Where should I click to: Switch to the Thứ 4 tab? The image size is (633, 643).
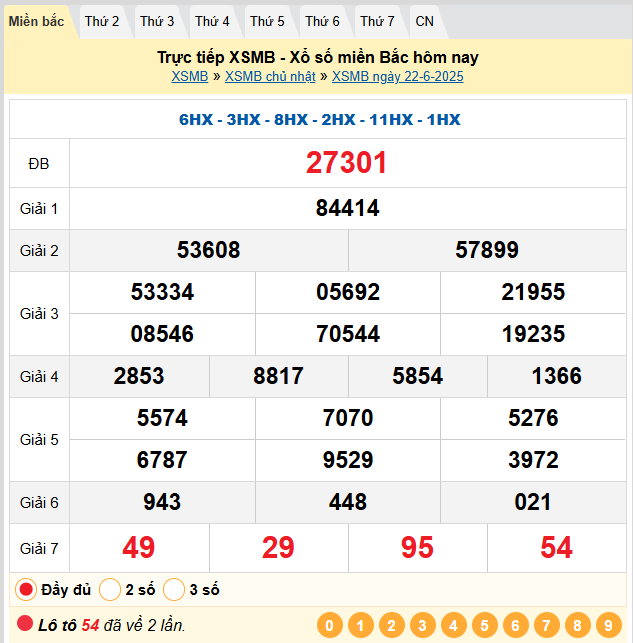pyautogui.click(x=212, y=21)
